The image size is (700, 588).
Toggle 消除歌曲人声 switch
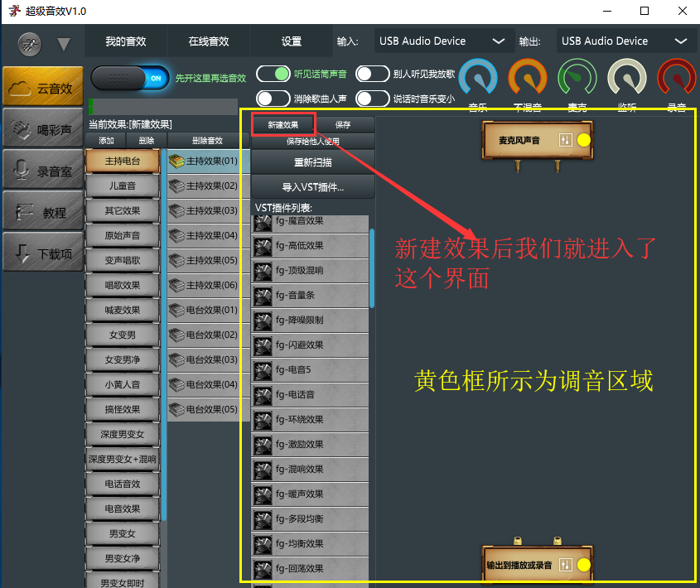pyautogui.click(x=273, y=99)
